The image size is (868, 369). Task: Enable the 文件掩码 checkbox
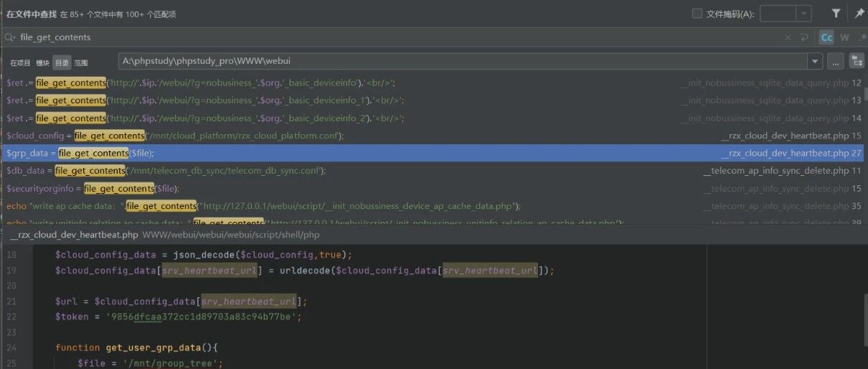(x=697, y=14)
